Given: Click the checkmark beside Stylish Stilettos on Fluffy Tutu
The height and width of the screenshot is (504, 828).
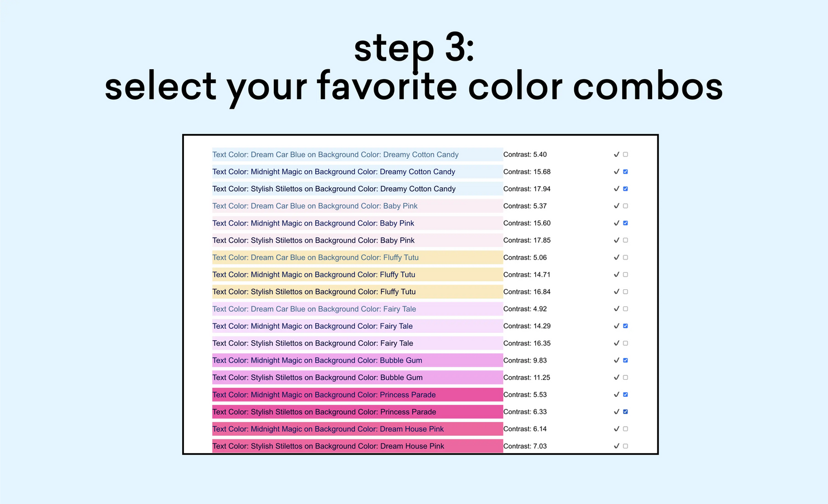Looking at the screenshot, I should click(617, 292).
